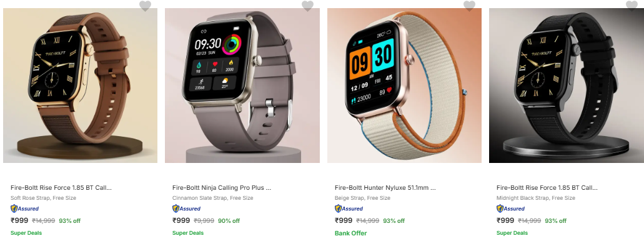Open the brown strap Rise Force watch image
The image size is (644, 251).
80,86
